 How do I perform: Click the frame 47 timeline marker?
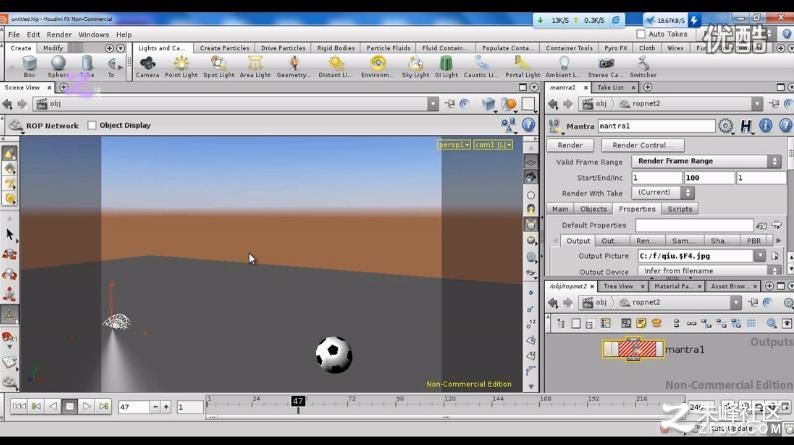pos(298,401)
